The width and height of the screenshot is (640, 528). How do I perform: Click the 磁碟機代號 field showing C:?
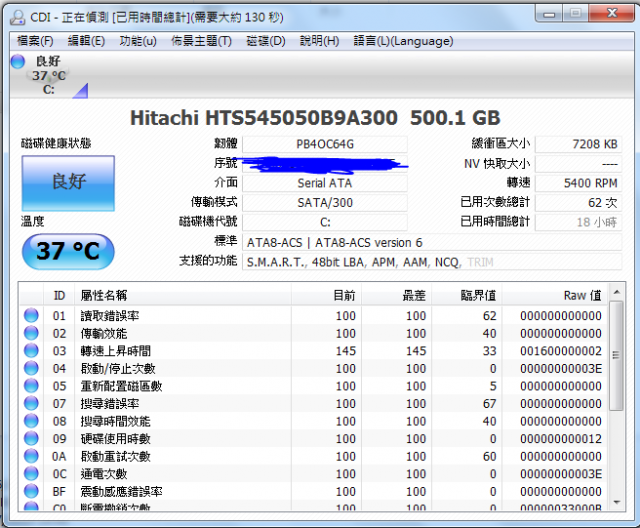click(325, 222)
